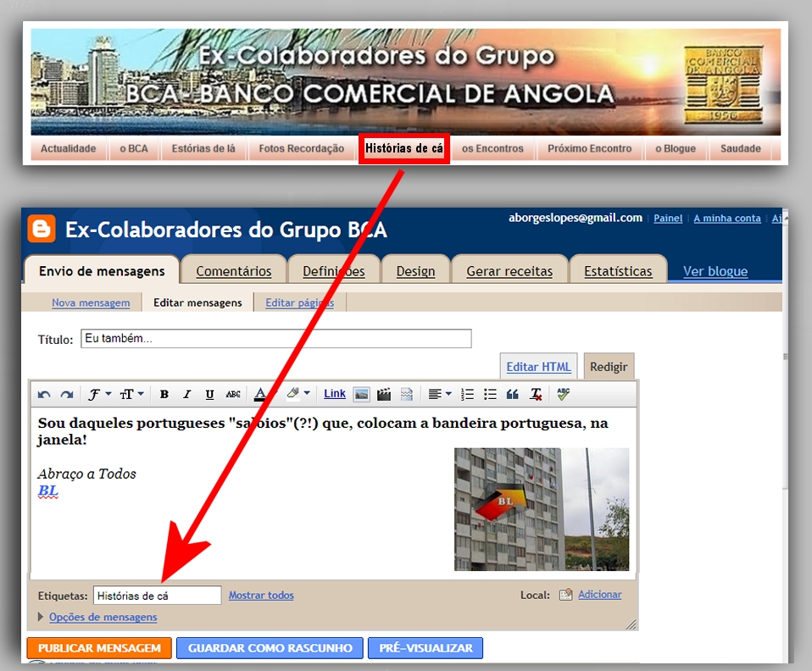The image size is (812, 671).
Task: Open the Comentários tab
Action: click(234, 271)
